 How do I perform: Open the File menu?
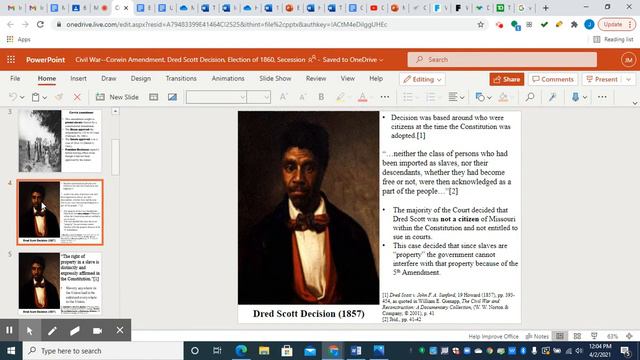[x=15, y=78]
